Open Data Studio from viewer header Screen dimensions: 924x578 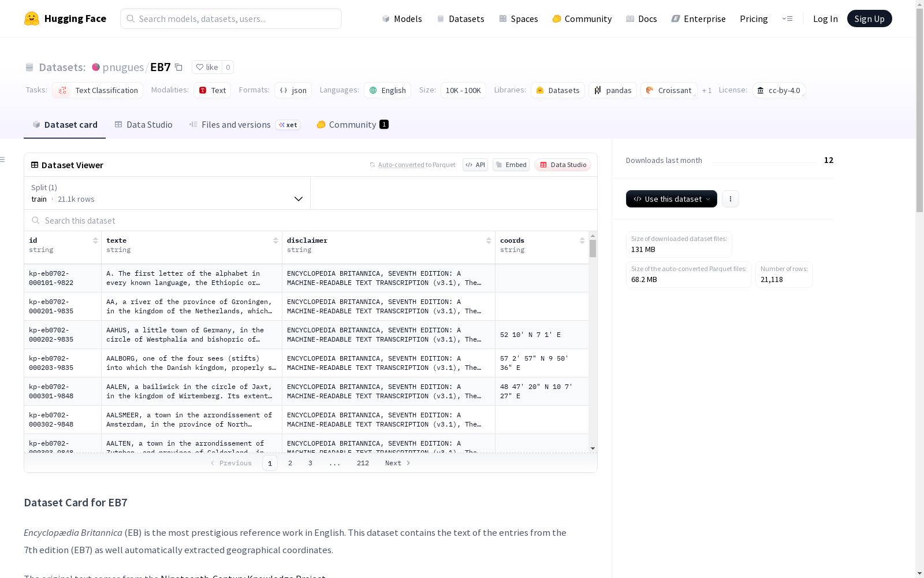[562, 165]
